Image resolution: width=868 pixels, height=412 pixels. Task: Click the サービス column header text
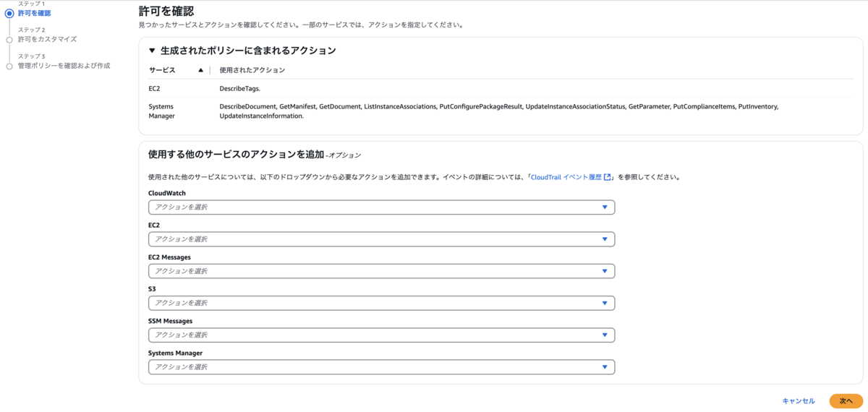point(162,70)
